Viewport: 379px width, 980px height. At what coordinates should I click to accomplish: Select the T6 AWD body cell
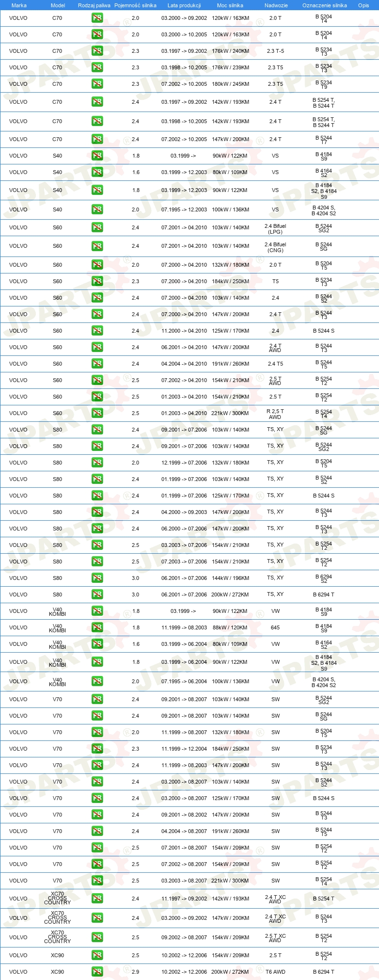(x=275, y=972)
